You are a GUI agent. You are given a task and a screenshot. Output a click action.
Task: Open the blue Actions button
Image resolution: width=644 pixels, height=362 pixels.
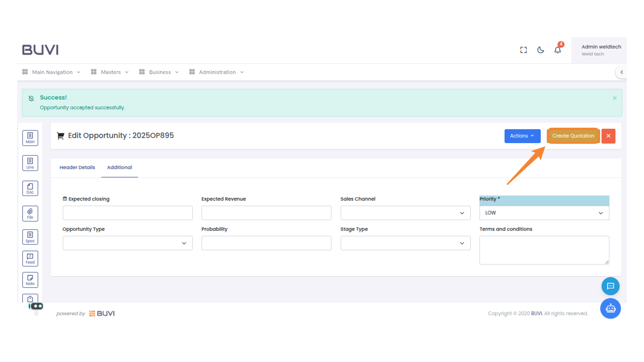[522, 136]
